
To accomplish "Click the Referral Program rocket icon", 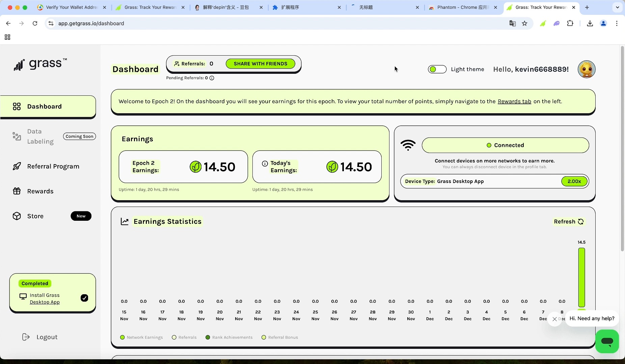I will click(x=17, y=166).
